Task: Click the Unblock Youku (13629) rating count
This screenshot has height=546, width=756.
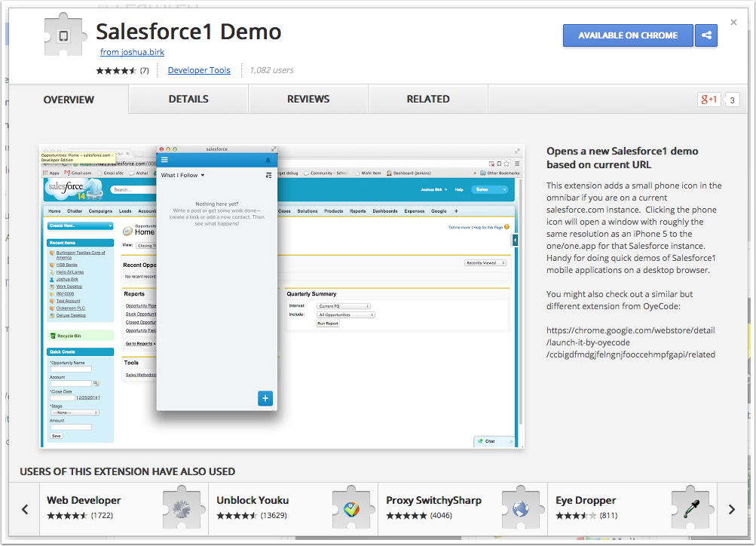Action: click(274, 515)
